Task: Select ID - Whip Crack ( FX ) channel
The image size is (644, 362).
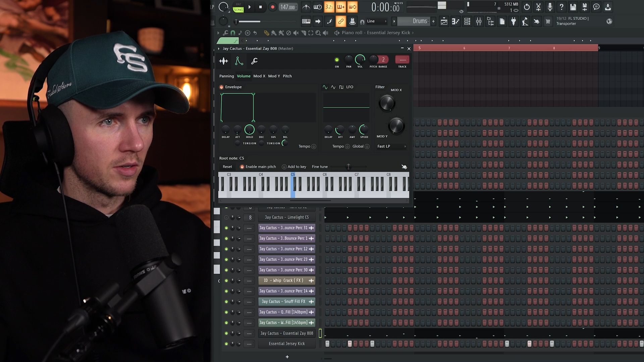Action: pyautogui.click(x=287, y=280)
